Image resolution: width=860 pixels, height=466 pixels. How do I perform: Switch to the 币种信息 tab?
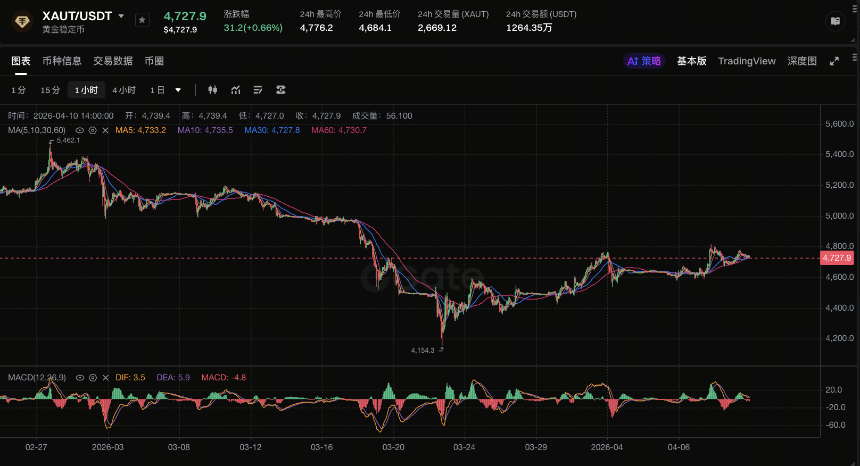tap(62, 61)
